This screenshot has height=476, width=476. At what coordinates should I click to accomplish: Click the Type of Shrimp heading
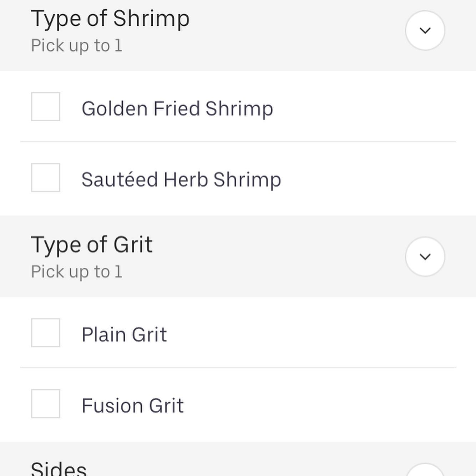tap(110, 19)
